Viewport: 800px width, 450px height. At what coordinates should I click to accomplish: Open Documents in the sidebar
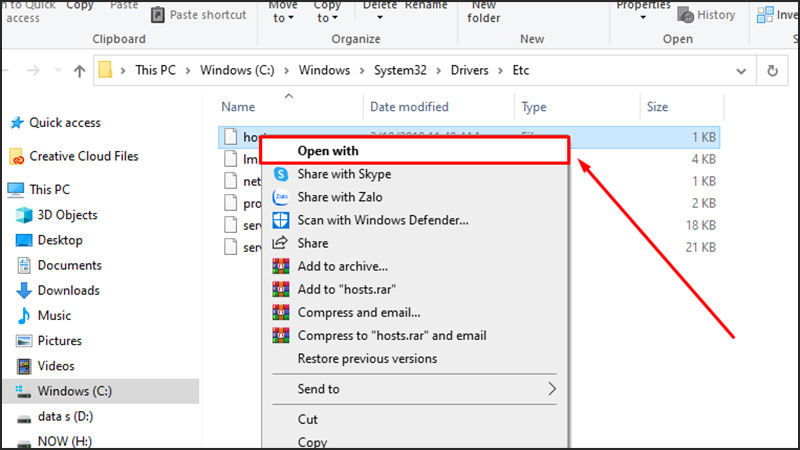pos(69,265)
